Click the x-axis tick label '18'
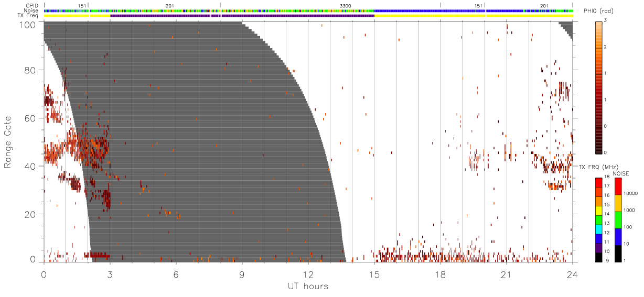 pyautogui.click(x=440, y=274)
